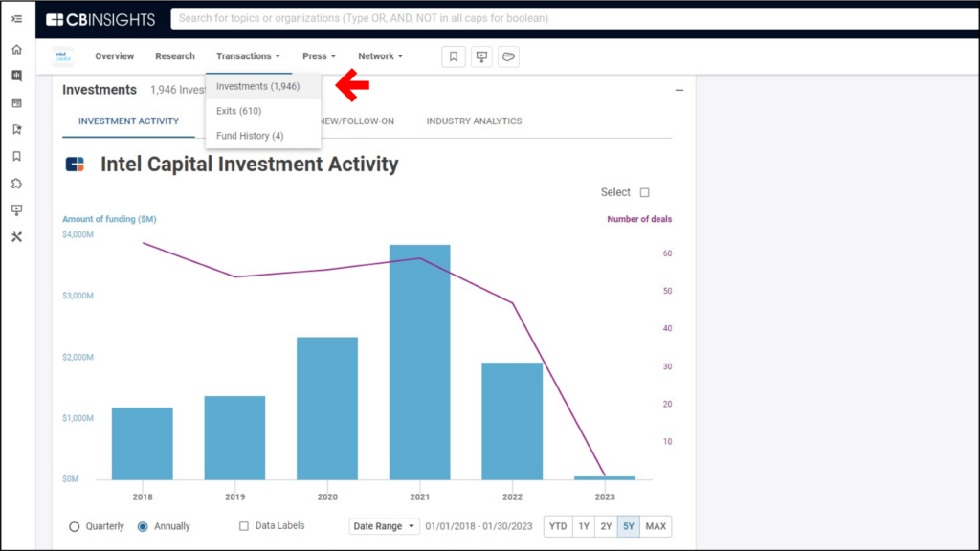Collapse the Investments section with minus icon
This screenshot has width=980, height=551.
coord(679,91)
